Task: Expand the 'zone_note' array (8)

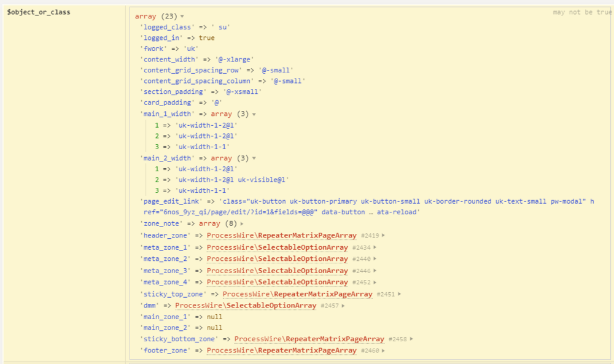Action: click(x=242, y=224)
